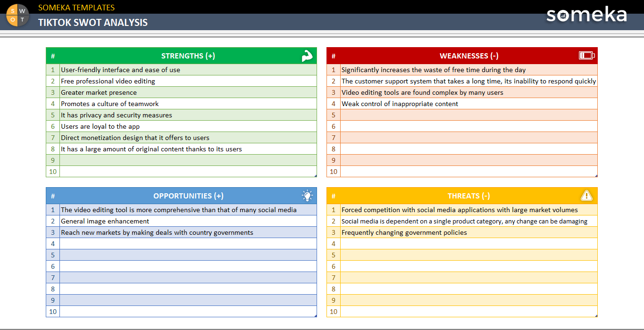Click the # header of Opportunities table

(x=53, y=196)
